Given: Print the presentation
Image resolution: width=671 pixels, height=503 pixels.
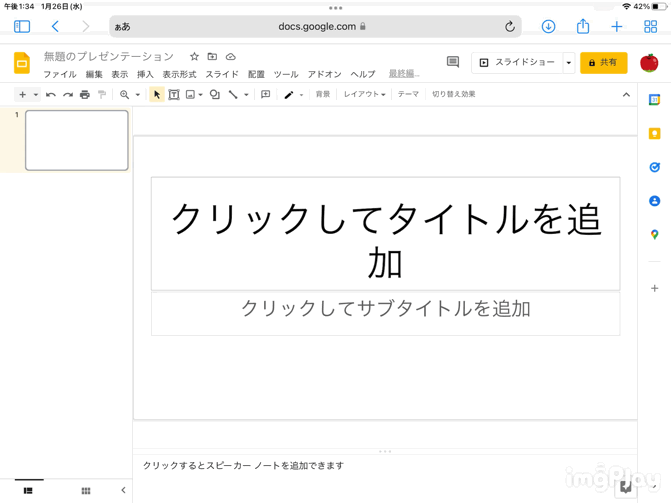Looking at the screenshot, I should coord(85,95).
